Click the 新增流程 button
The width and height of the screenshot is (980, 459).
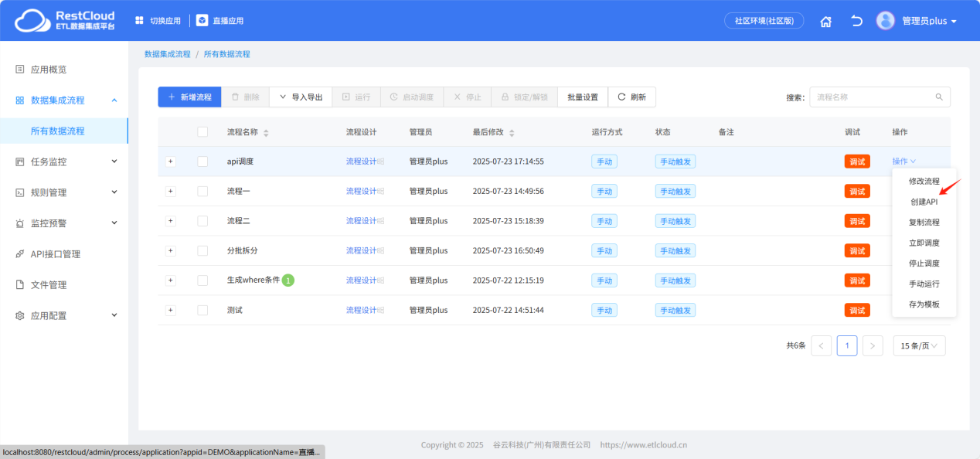(189, 97)
